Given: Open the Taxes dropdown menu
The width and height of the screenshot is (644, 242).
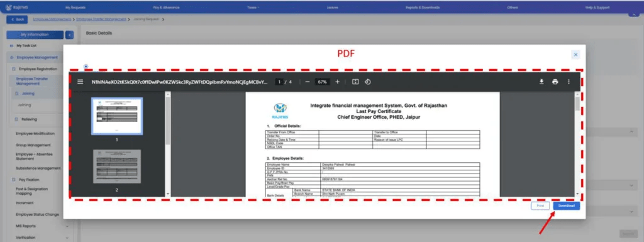Looking at the screenshot, I should [x=253, y=8].
